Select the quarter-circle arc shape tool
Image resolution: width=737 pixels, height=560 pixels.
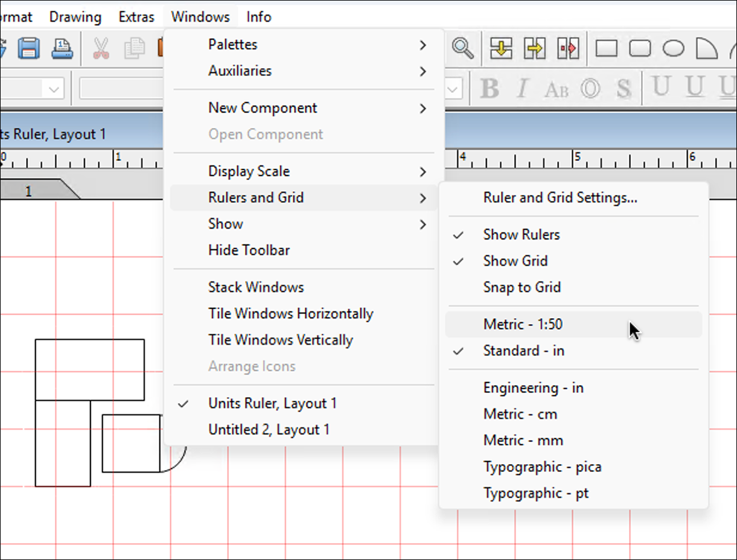click(x=706, y=48)
